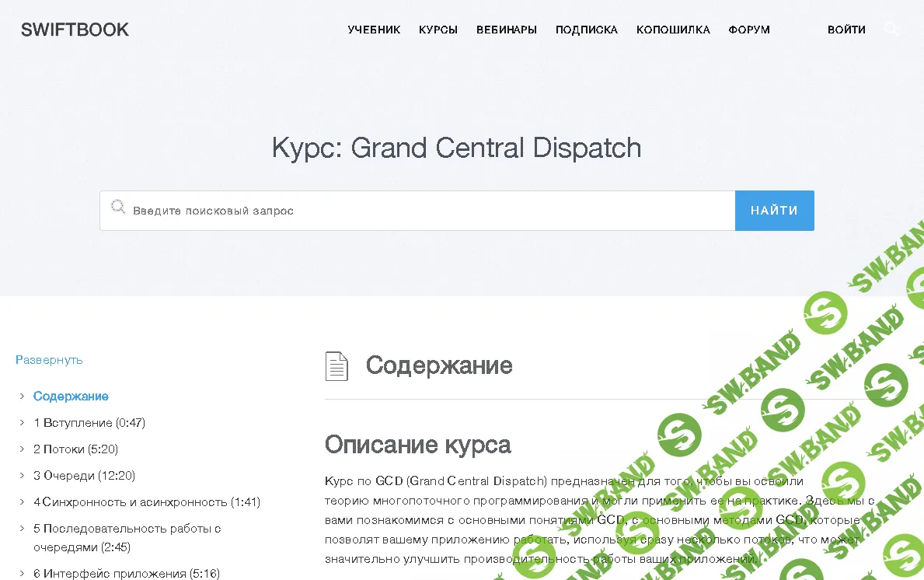Click the chevron icon beside Содержание in sidebar
Screen dimensions: 924x580
pos(20,396)
